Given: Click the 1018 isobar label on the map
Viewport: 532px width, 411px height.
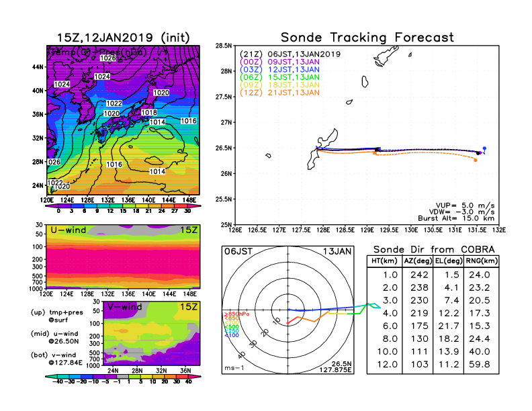Looking at the screenshot, I should [149, 113].
